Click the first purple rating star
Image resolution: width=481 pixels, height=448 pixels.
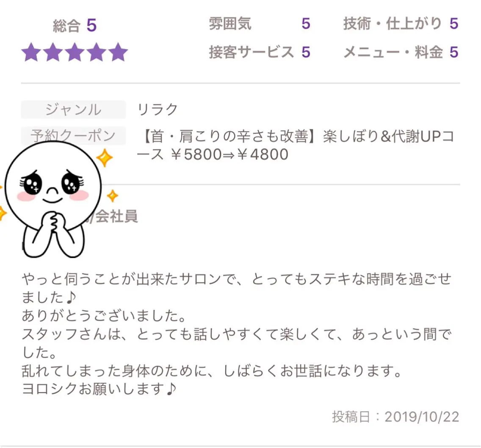(x=32, y=52)
